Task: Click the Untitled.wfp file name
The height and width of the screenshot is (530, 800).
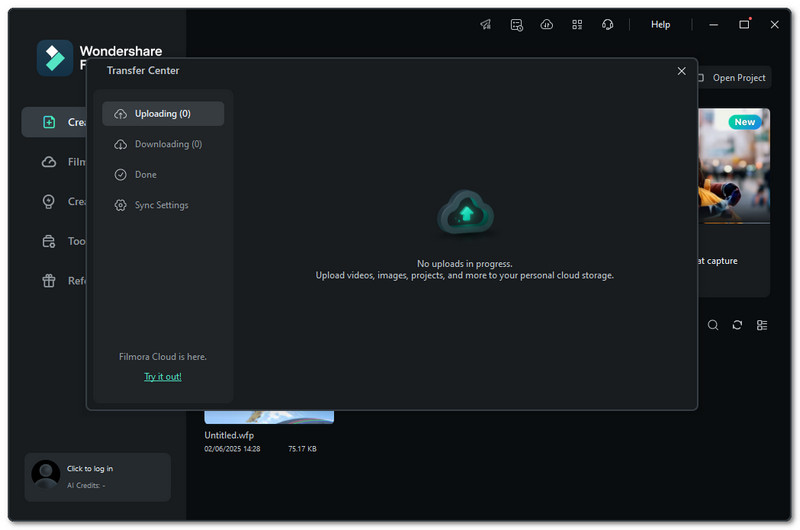Action: 229,435
